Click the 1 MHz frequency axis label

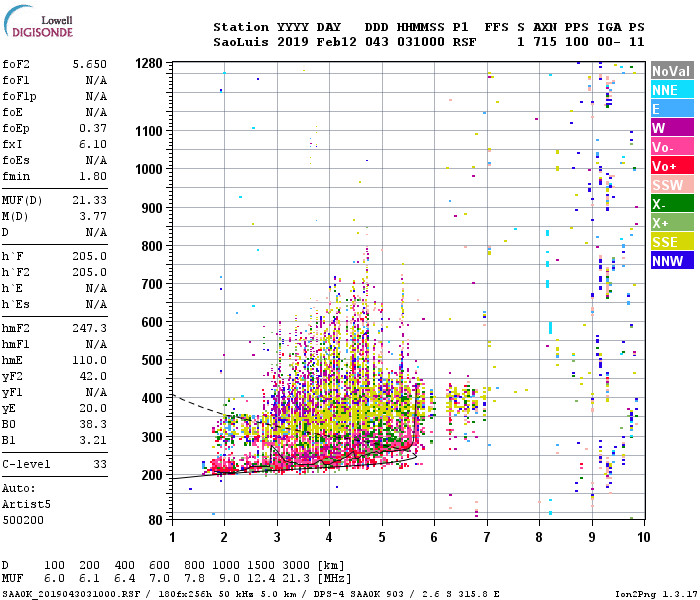[172, 537]
